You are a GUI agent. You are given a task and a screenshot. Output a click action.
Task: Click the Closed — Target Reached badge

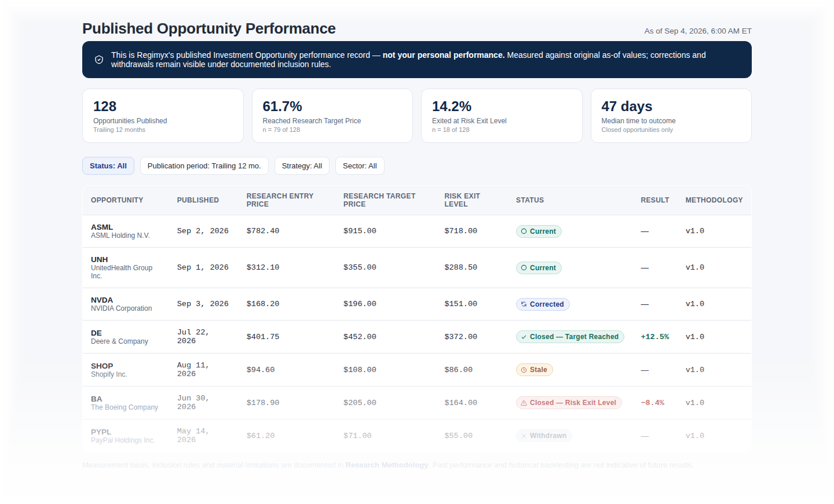coord(570,337)
